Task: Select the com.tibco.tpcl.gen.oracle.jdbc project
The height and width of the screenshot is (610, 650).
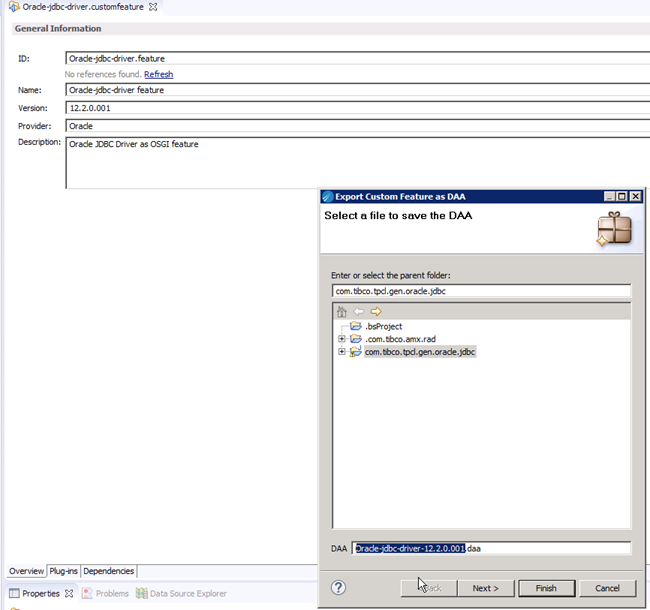Action: coord(420,352)
